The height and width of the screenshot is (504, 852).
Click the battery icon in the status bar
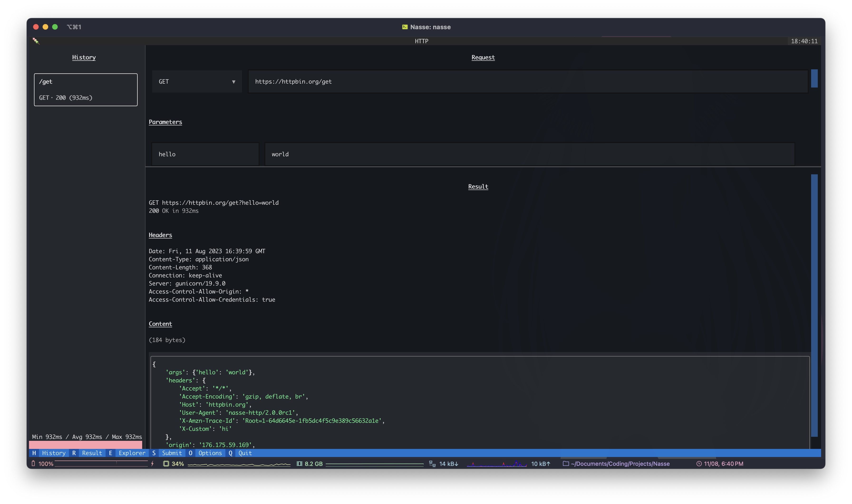(x=33, y=464)
